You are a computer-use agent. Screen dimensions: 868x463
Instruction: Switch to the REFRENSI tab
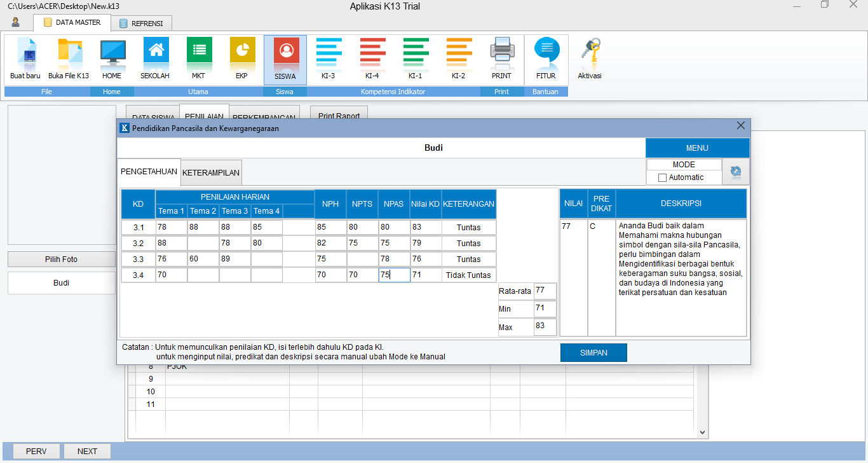pos(142,23)
